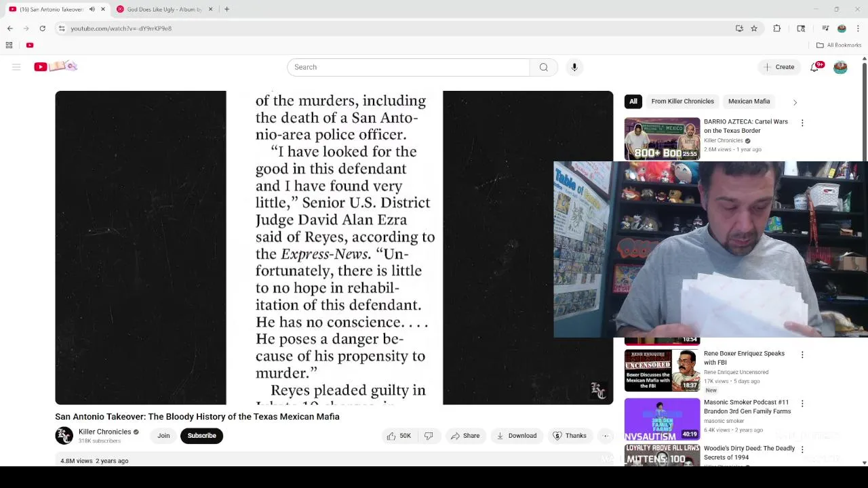Focus the YouTube search field

pos(408,67)
